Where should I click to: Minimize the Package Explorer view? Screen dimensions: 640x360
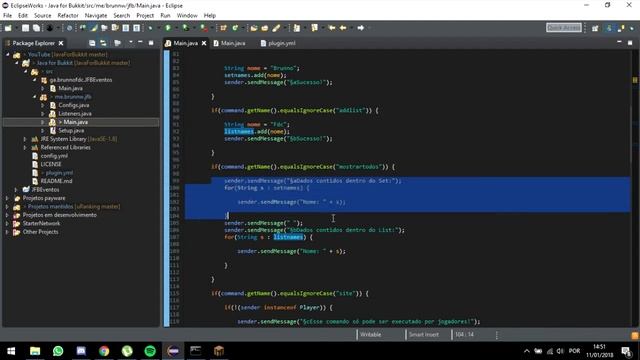[140, 42]
